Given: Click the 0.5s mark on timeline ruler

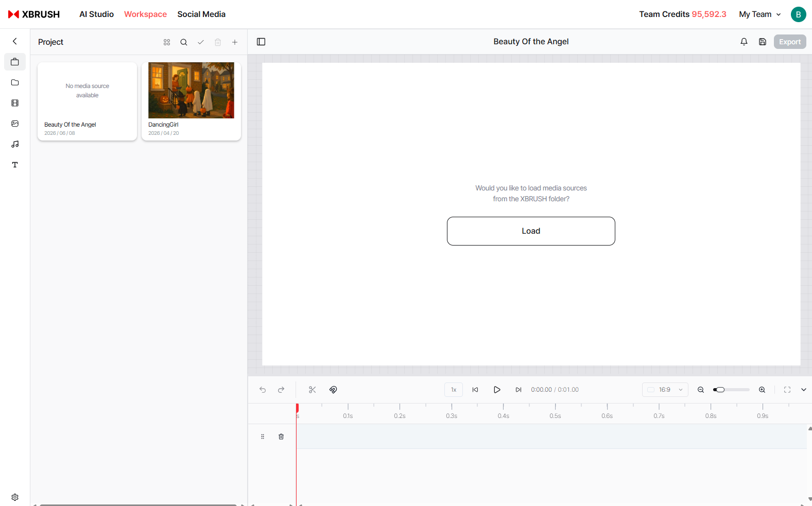Looking at the screenshot, I should coord(555,416).
